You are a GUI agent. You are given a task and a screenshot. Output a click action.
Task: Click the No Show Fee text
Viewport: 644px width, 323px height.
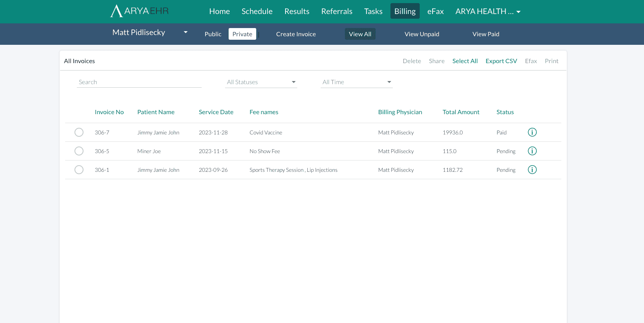(265, 151)
